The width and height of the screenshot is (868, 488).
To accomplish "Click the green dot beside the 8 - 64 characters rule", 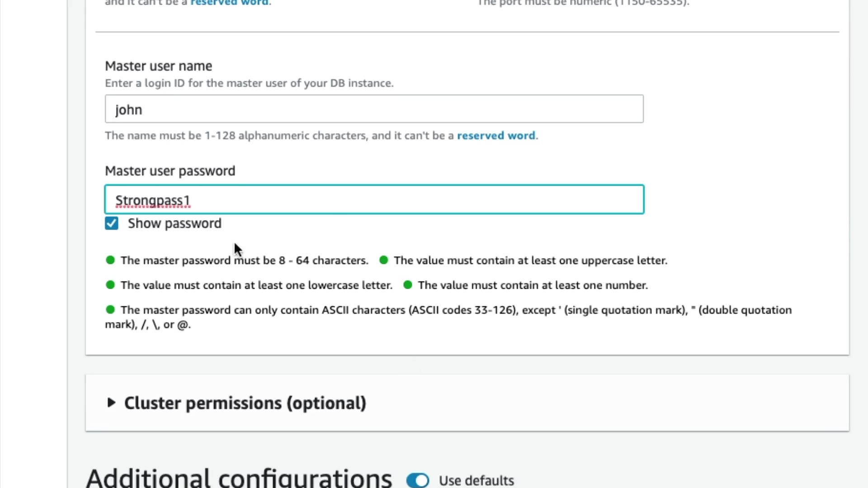I will click(x=110, y=260).
